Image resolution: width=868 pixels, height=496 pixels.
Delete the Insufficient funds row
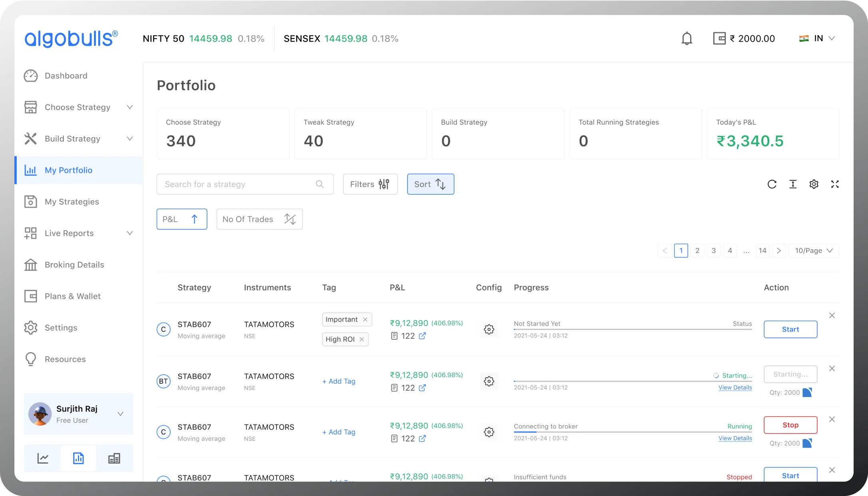[x=832, y=470]
